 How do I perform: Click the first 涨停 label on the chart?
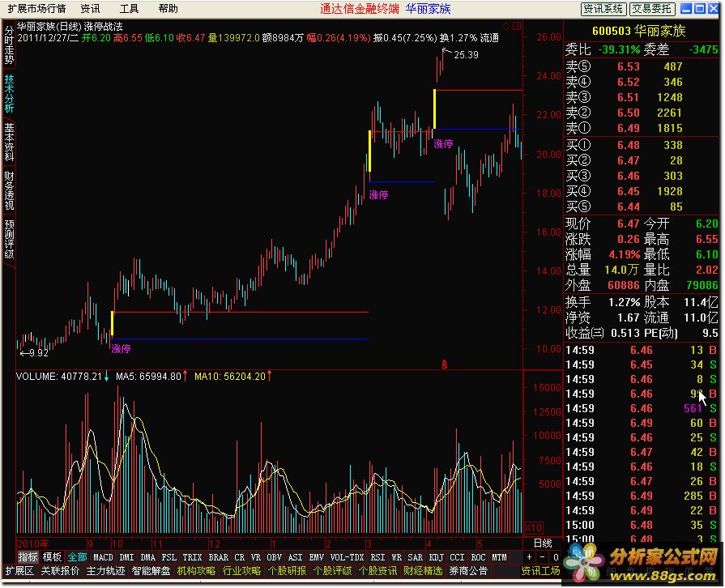click(x=122, y=349)
